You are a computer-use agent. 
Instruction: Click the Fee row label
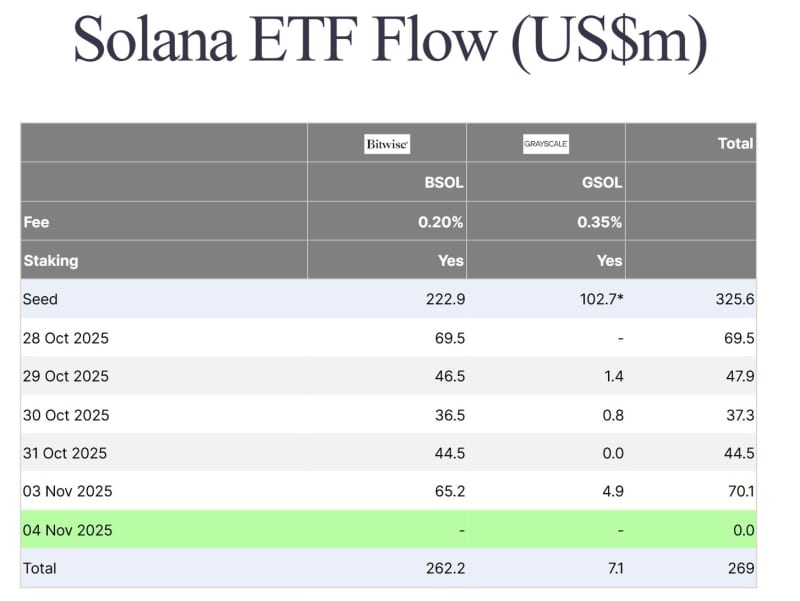tap(36, 222)
